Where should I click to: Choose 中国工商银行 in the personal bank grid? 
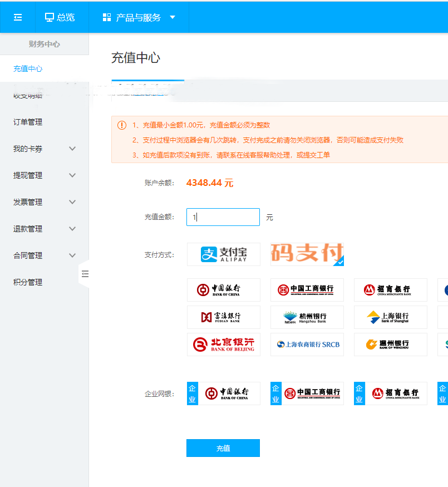(307, 290)
